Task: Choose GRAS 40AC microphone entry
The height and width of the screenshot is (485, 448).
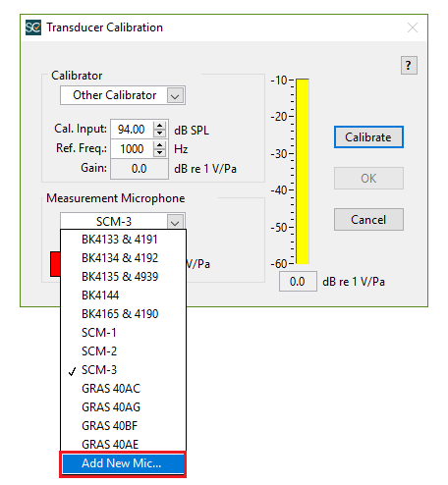Action: click(123, 389)
